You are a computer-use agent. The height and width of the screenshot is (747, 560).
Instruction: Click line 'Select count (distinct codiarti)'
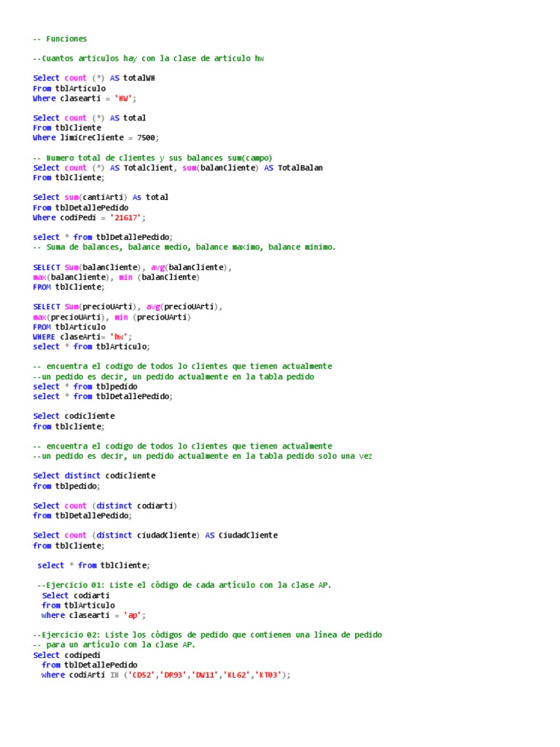[x=105, y=506]
